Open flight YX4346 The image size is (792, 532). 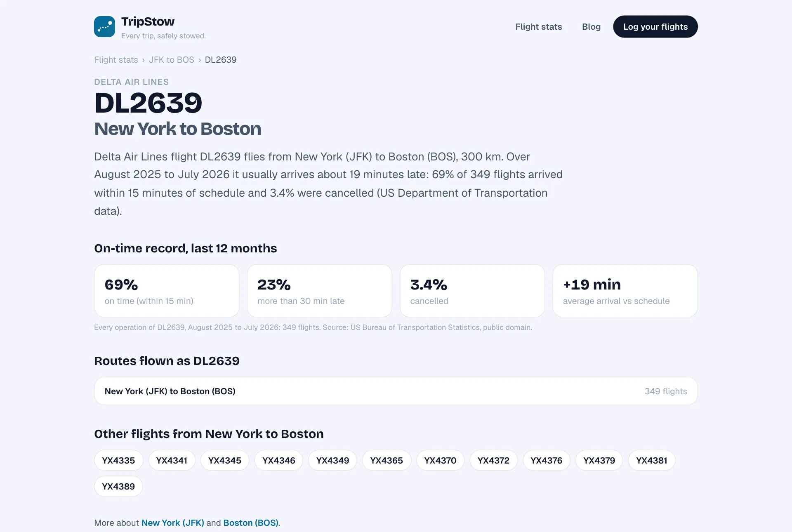279,460
